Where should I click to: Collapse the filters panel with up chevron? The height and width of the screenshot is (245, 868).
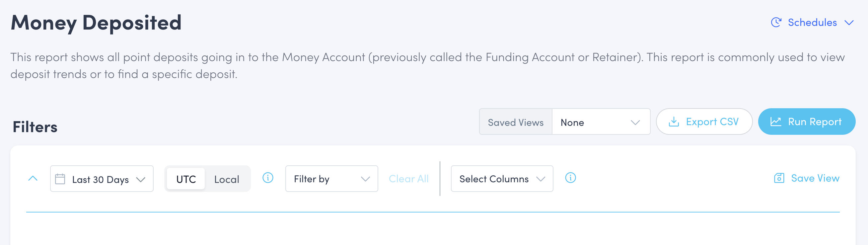pyautogui.click(x=33, y=179)
